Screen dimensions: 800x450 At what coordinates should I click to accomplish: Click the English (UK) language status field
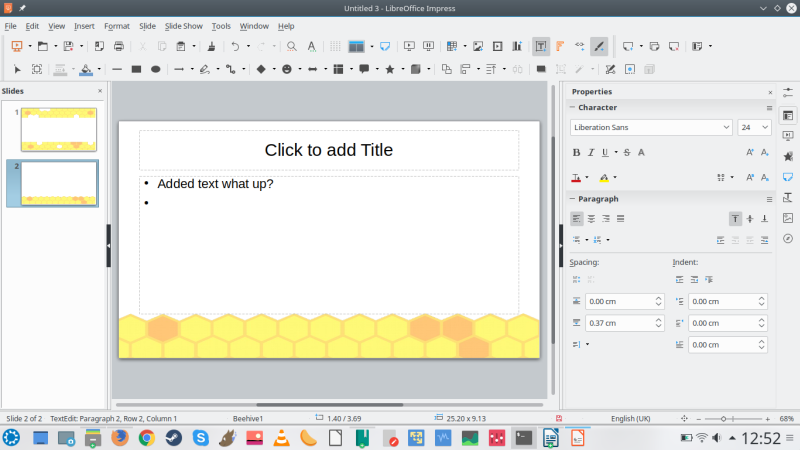(630, 418)
